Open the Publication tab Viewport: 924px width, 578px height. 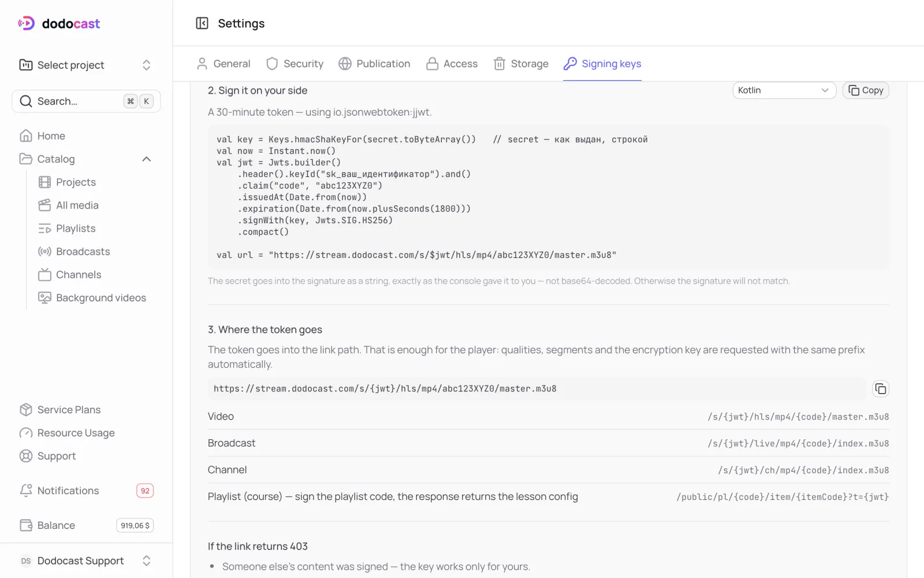[x=375, y=64]
